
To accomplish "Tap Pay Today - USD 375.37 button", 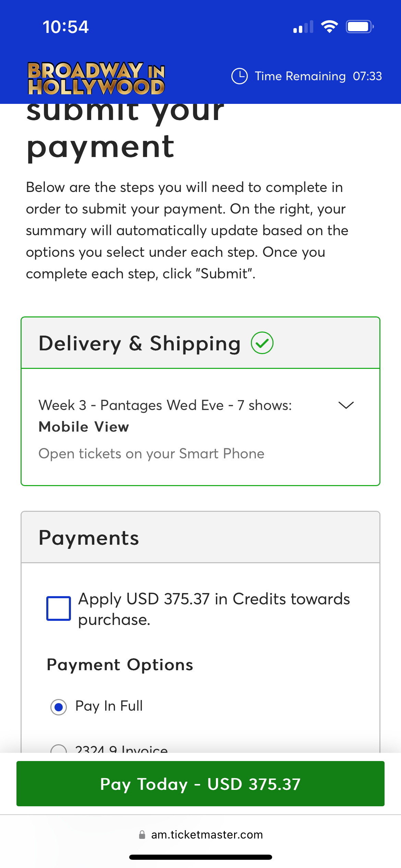I will (x=200, y=784).
